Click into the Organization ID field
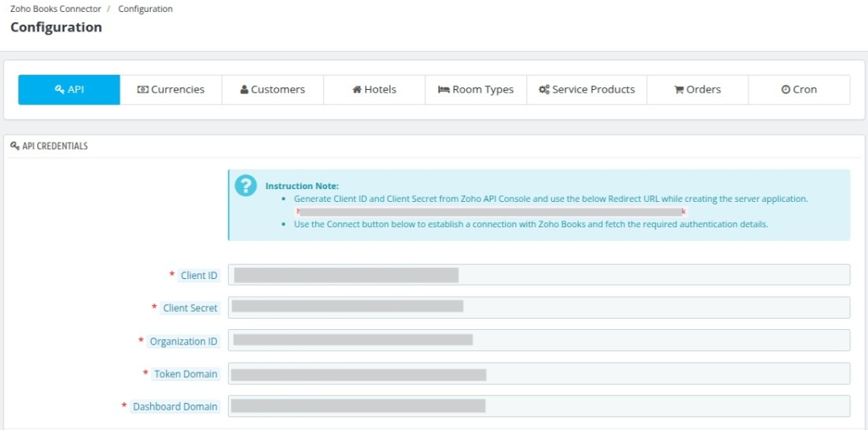868x430 pixels. coord(538,340)
